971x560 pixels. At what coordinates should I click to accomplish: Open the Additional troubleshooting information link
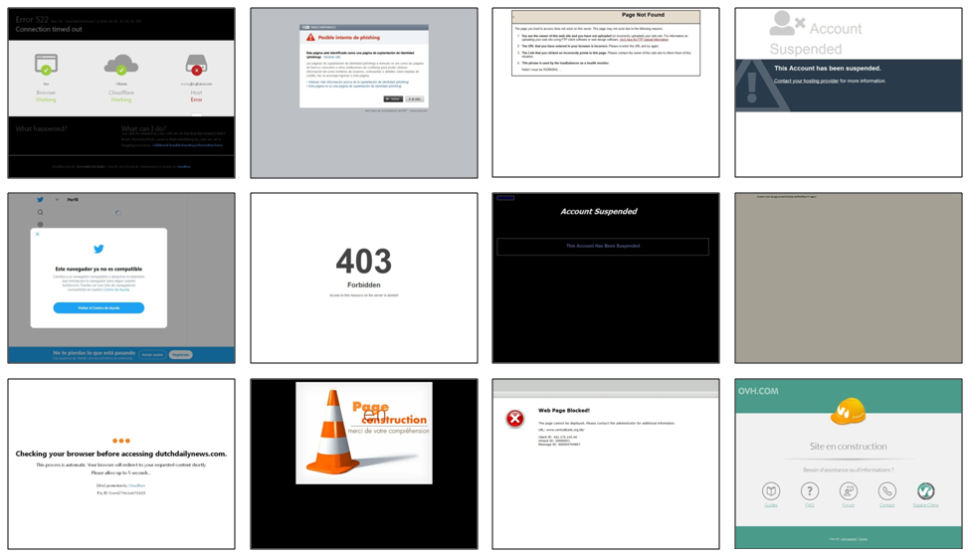click(x=188, y=145)
